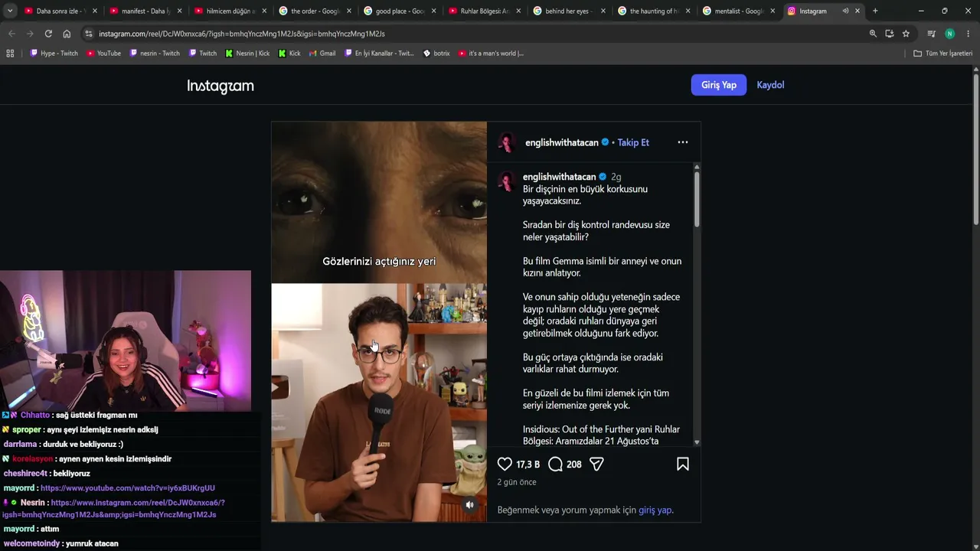The width and height of the screenshot is (980, 551).
Task: Open comments via the speech bubble icon
Action: [x=556, y=464]
